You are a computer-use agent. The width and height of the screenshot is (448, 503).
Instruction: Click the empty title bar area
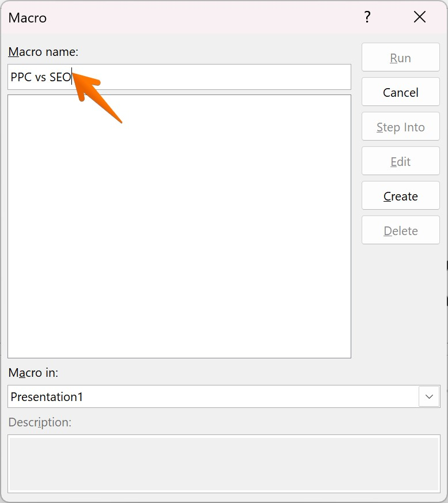point(202,17)
